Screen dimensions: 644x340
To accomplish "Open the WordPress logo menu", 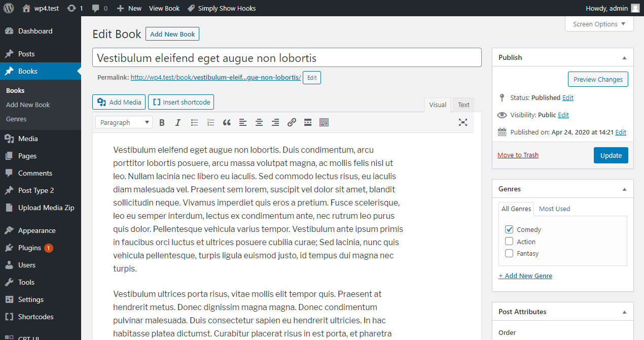I will pos(9,8).
